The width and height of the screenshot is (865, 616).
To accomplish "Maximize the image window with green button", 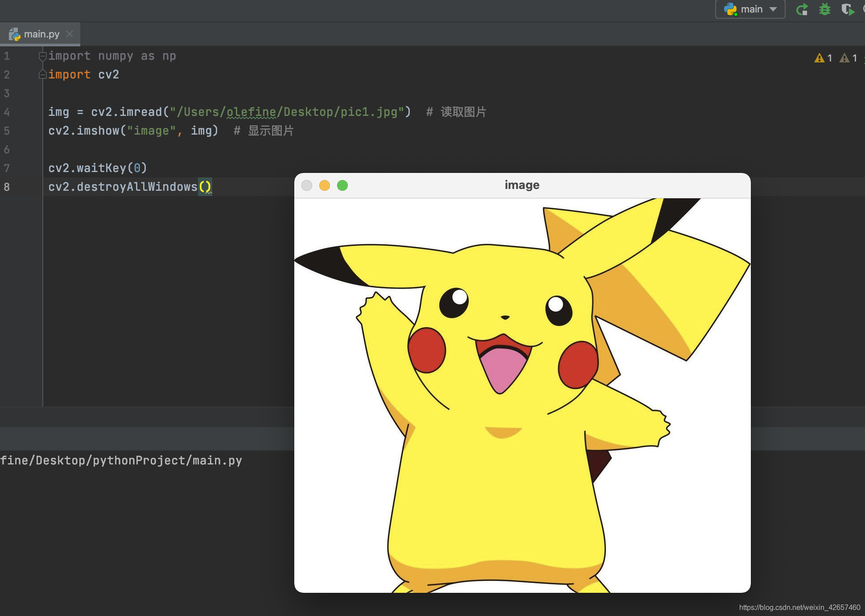I will point(342,185).
